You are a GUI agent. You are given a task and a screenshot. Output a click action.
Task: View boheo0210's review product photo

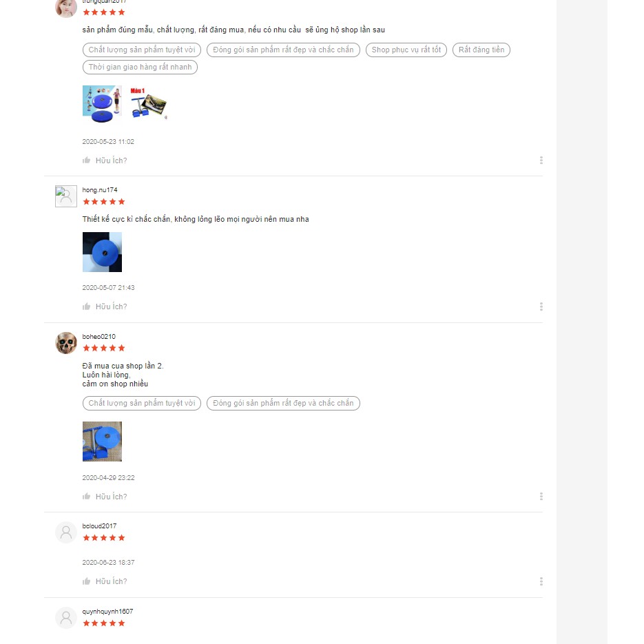tap(102, 442)
